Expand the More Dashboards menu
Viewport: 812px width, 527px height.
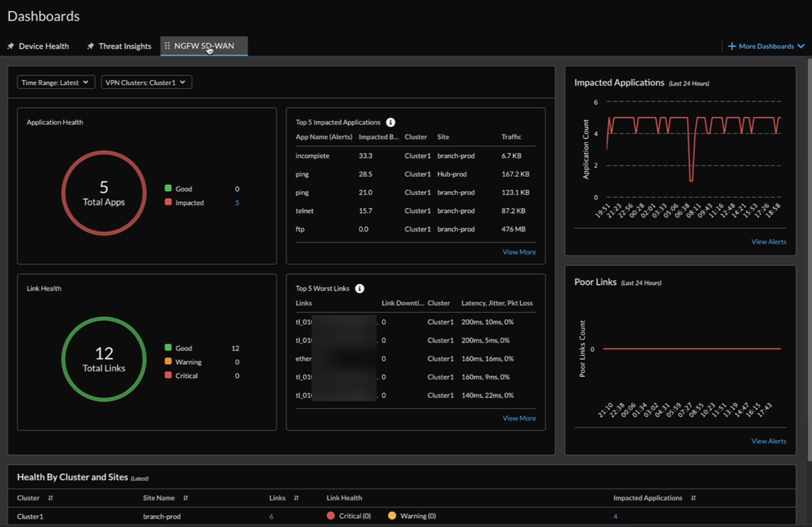coord(766,46)
